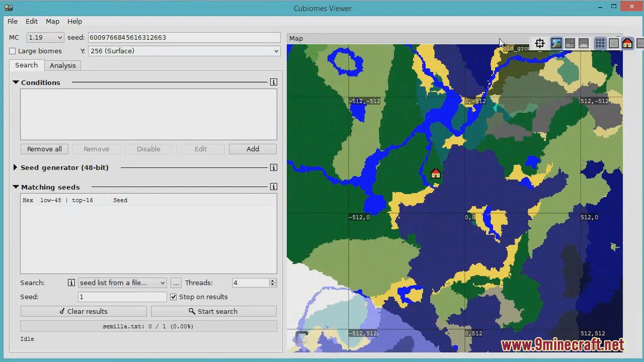Click the Seed start value field
The height and width of the screenshot is (362, 644).
coord(122,297)
